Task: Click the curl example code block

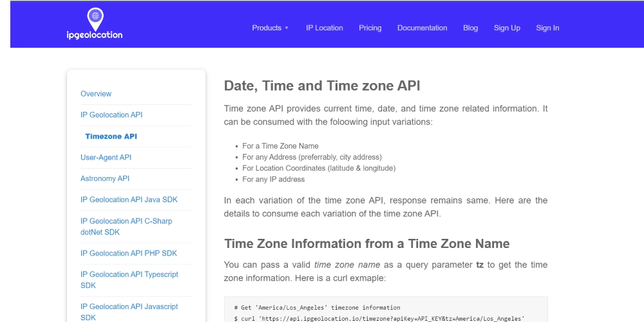Action: 386,310
